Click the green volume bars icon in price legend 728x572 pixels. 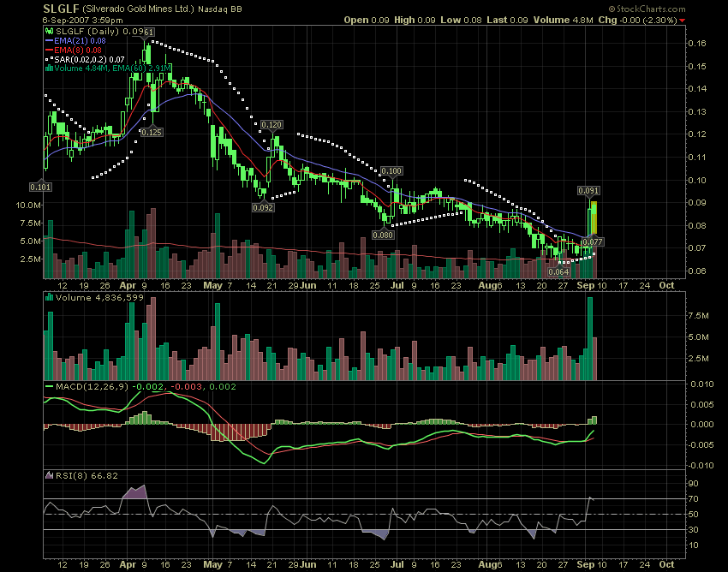49,69
